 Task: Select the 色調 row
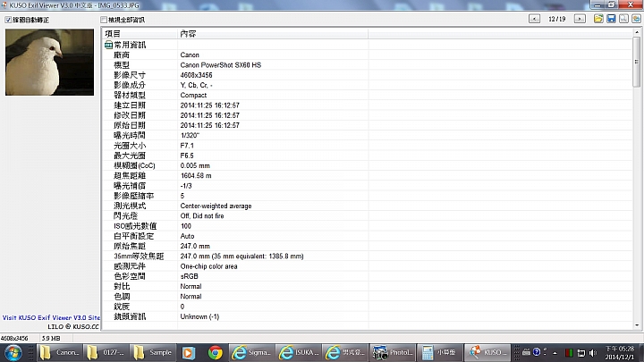click(368, 297)
